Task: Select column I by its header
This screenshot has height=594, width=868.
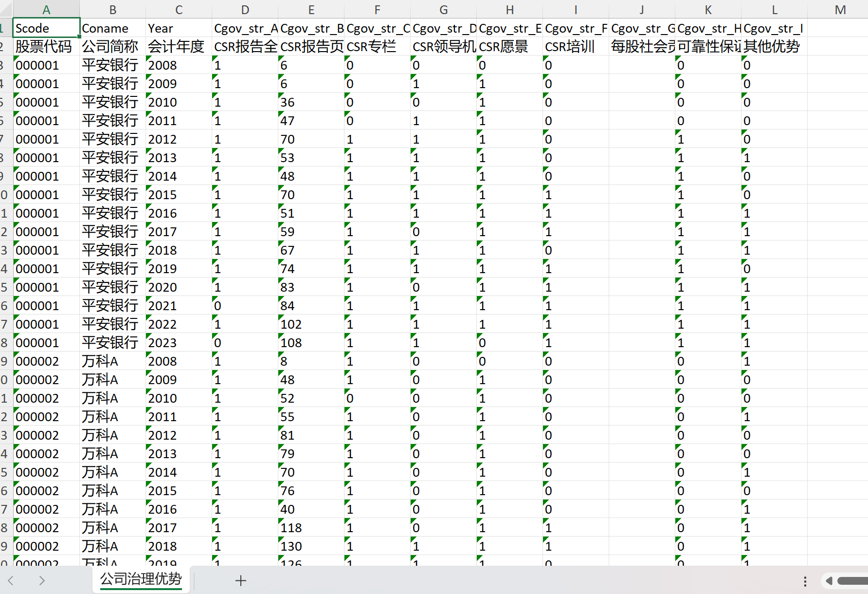Action: pyautogui.click(x=576, y=9)
